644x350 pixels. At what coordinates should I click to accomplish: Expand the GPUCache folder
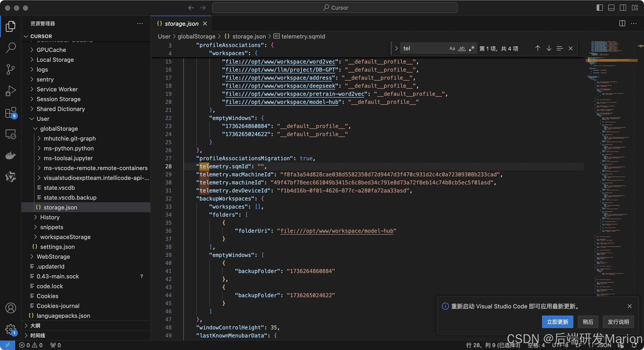click(x=51, y=50)
